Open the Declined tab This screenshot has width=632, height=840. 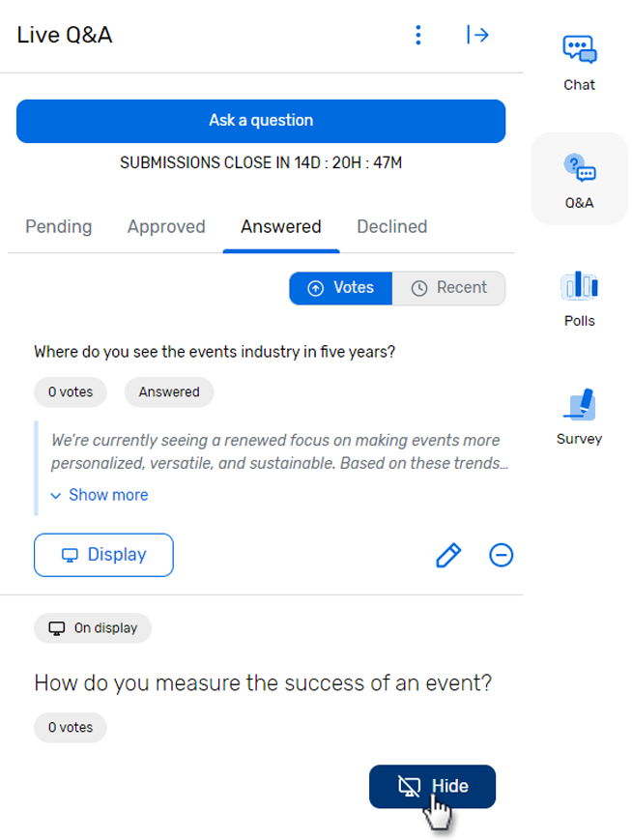point(392,227)
